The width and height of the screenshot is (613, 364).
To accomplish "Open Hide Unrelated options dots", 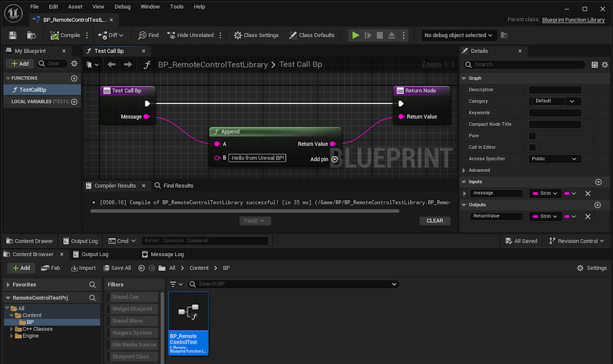I will pos(221,35).
